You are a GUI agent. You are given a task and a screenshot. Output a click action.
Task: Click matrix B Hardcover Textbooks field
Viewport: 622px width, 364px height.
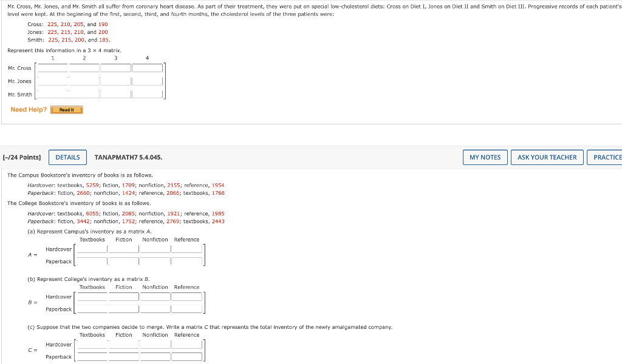pos(92,297)
